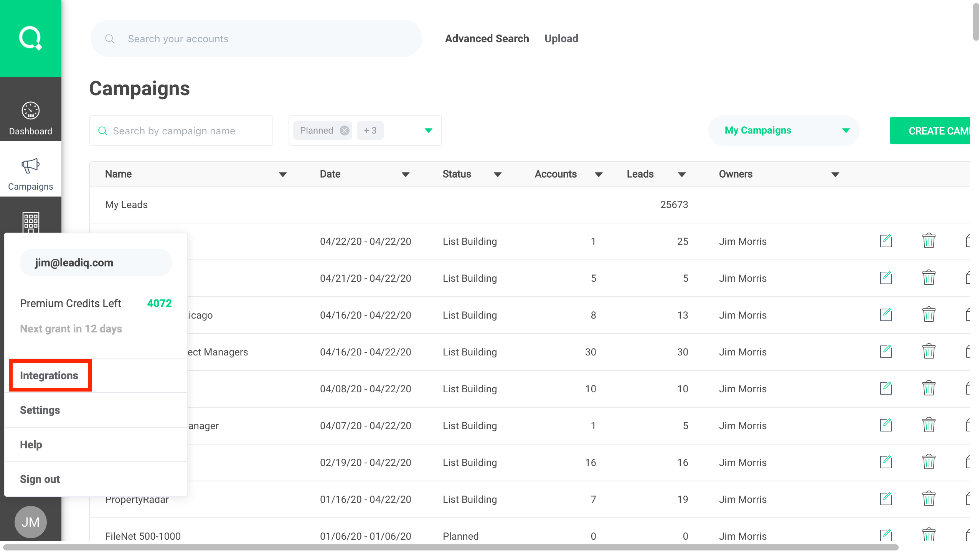Click the CREATE CAMPAIGN button
The image size is (980, 552).
click(x=935, y=130)
